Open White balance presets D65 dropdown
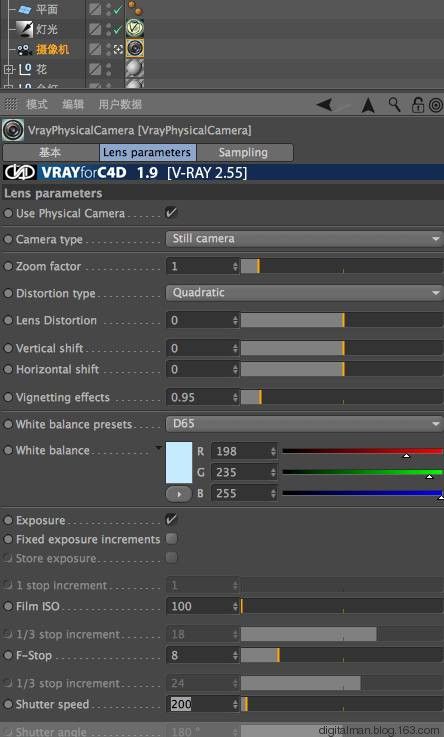The width and height of the screenshot is (444, 737). coord(304,424)
